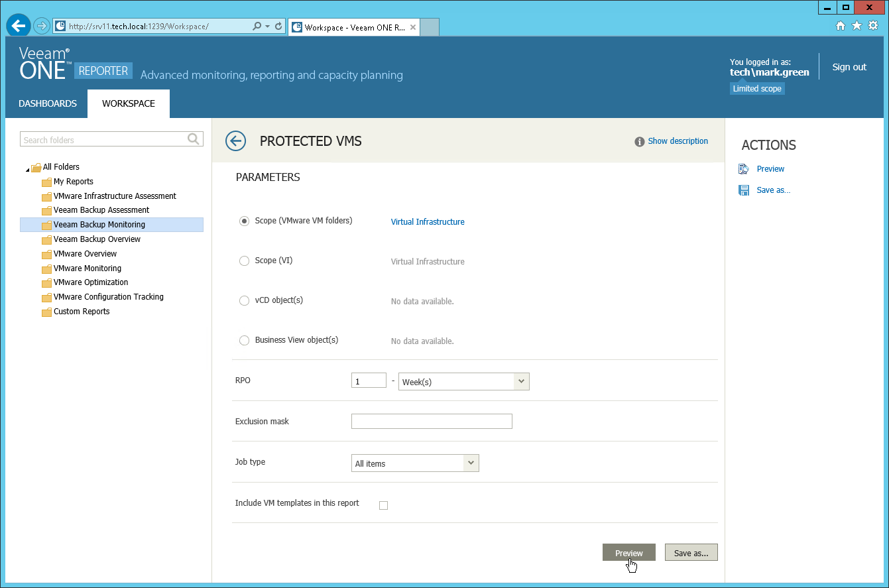Open a new blank browser tab

(x=430, y=27)
